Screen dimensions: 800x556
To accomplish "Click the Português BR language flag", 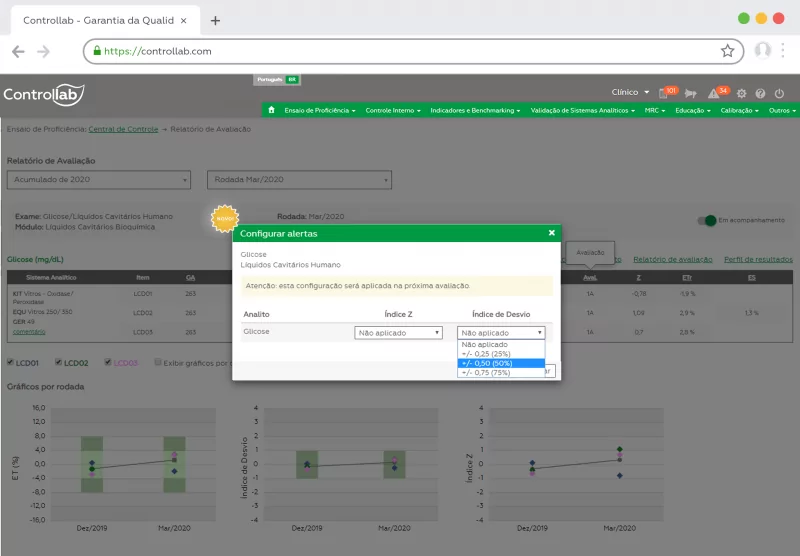I will click(277, 80).
